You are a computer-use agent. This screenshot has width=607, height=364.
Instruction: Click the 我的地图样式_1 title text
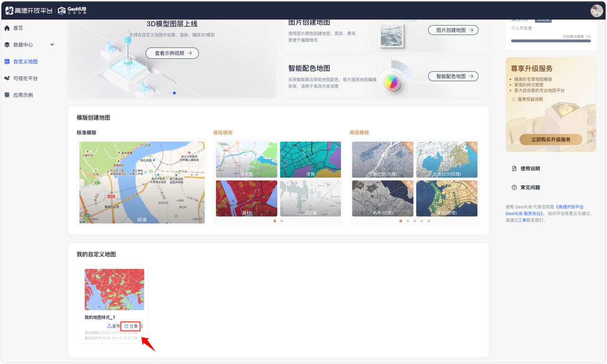coord(100,318)
